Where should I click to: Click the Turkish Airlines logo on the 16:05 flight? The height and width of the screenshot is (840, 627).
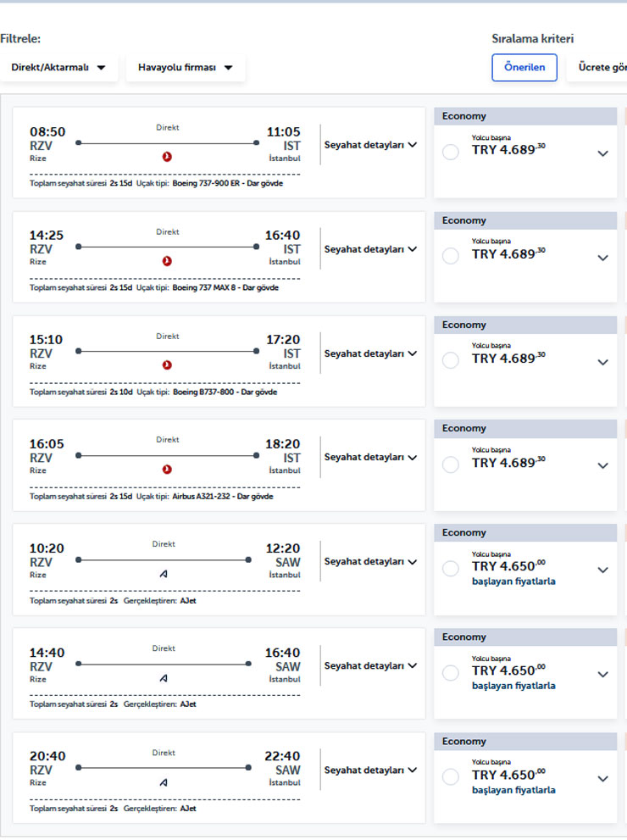click(x=167, y=469)
